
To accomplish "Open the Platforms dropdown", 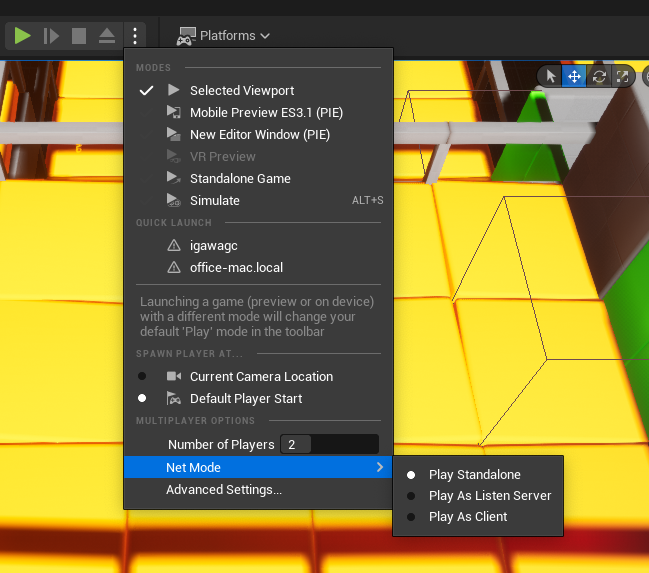I will 224,36.
